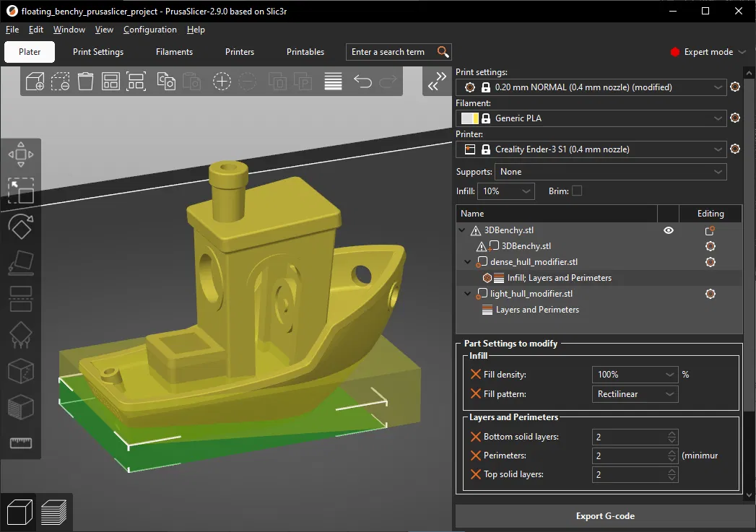Viewport: 756px width, 532px height.
Task: Remove Bottom solid layers override
Action: pyautogui.click(x=475, y=437)
